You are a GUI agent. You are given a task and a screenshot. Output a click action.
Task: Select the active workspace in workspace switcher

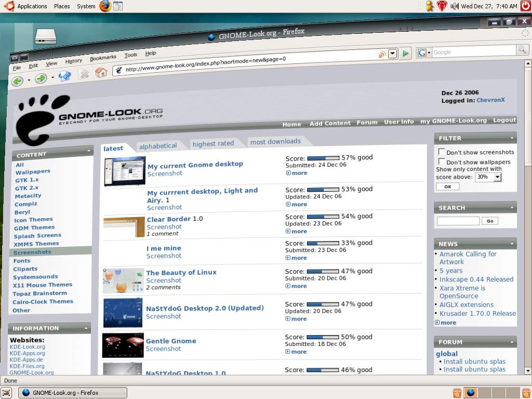coord(471,393)
